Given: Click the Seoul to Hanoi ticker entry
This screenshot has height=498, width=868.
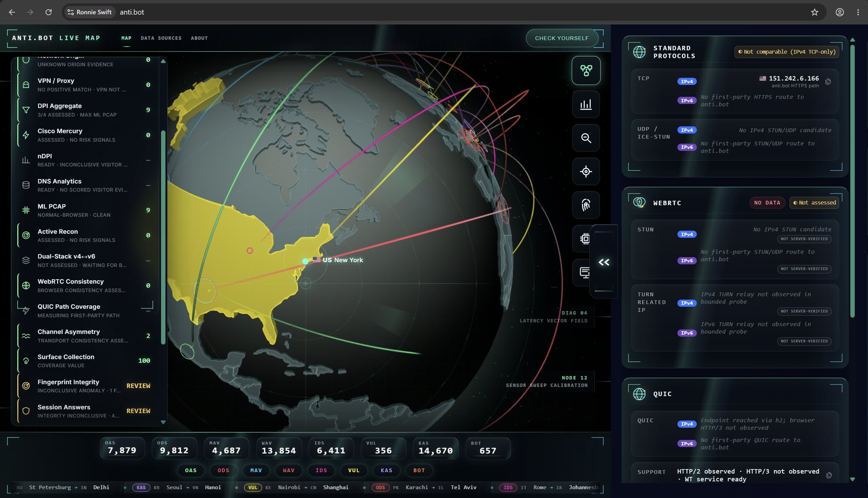Looking at the screenshot, I should pos(177,487).
